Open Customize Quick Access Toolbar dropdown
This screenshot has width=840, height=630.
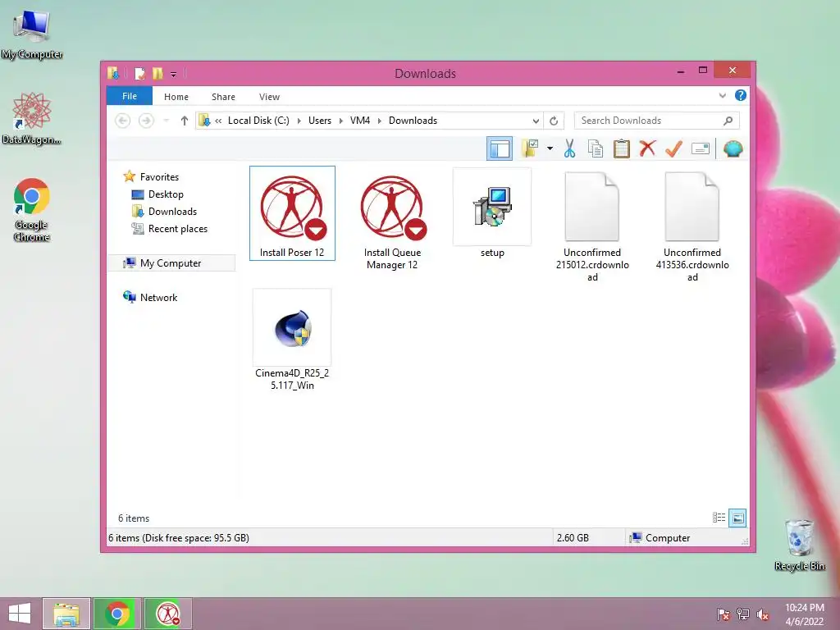point(174,74)
